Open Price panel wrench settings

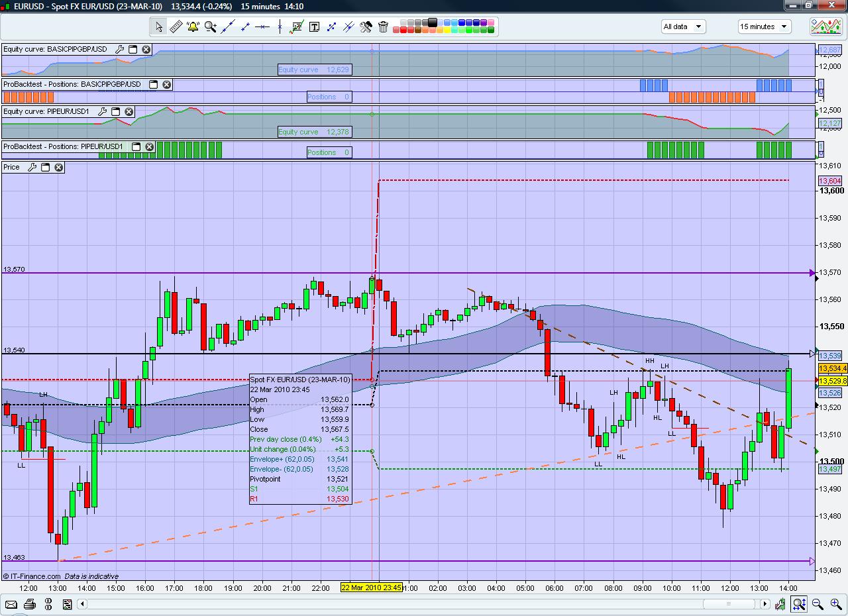[31, 168]
